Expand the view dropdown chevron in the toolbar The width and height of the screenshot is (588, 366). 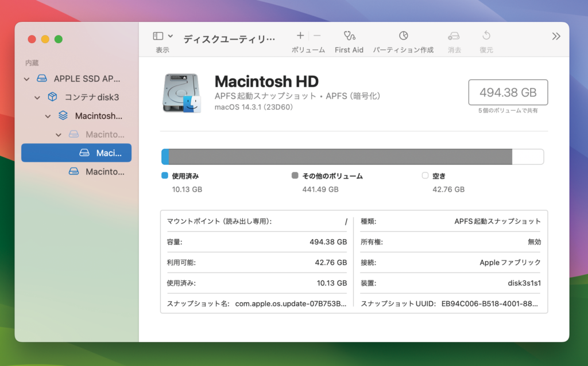click(170, 36)
